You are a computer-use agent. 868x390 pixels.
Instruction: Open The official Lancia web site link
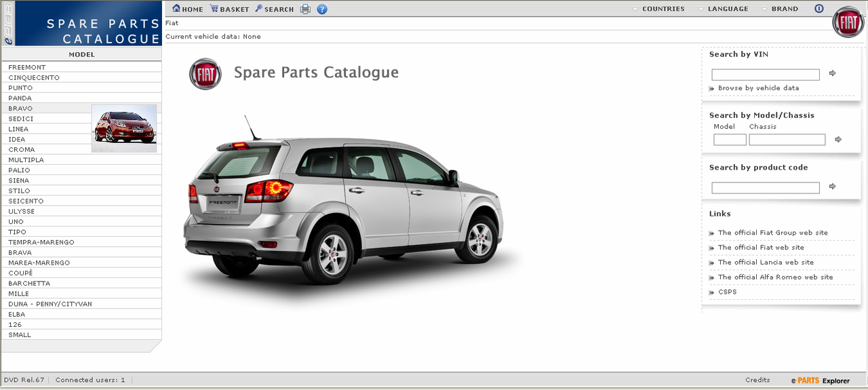click(x=766, y=262)
